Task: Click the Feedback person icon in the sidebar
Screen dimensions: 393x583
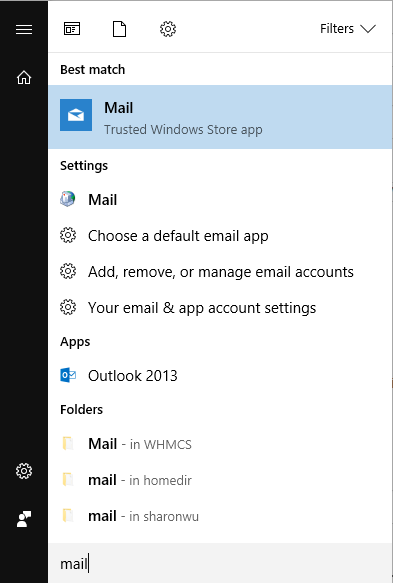Action: coord(24,519)
